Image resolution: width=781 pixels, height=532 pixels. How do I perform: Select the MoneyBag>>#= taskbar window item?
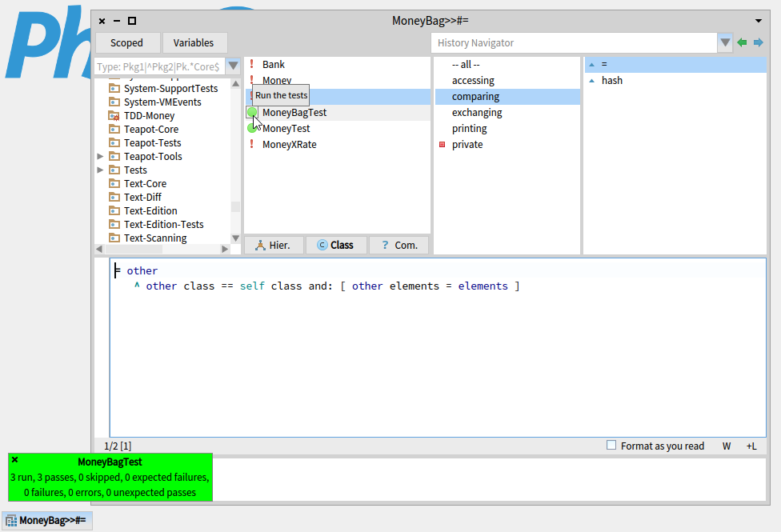[47, 521]
